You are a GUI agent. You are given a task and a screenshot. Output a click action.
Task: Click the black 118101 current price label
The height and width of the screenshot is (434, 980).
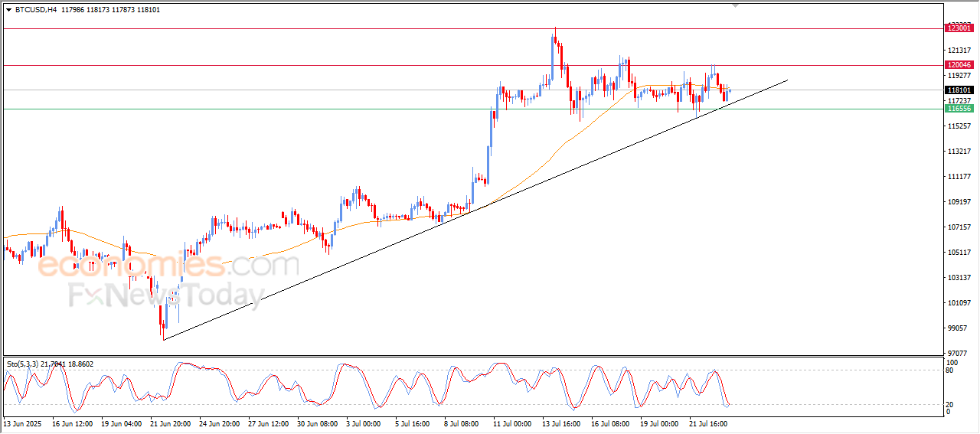(x=959, y=90)
